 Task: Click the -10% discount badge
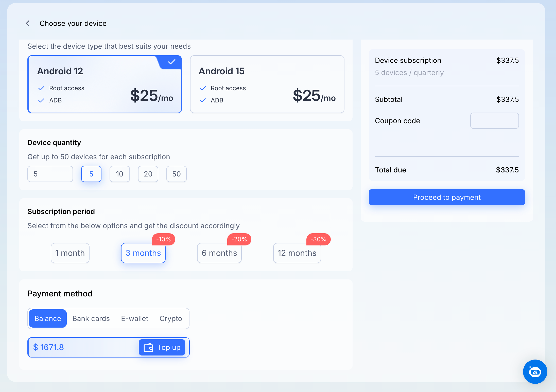point(164,239)
